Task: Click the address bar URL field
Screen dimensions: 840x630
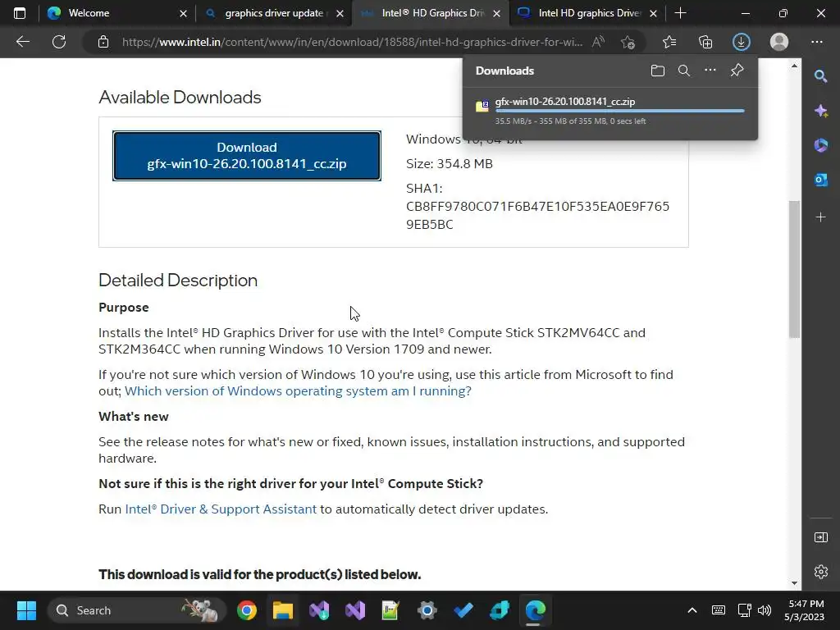Action: tap(352, 42)
